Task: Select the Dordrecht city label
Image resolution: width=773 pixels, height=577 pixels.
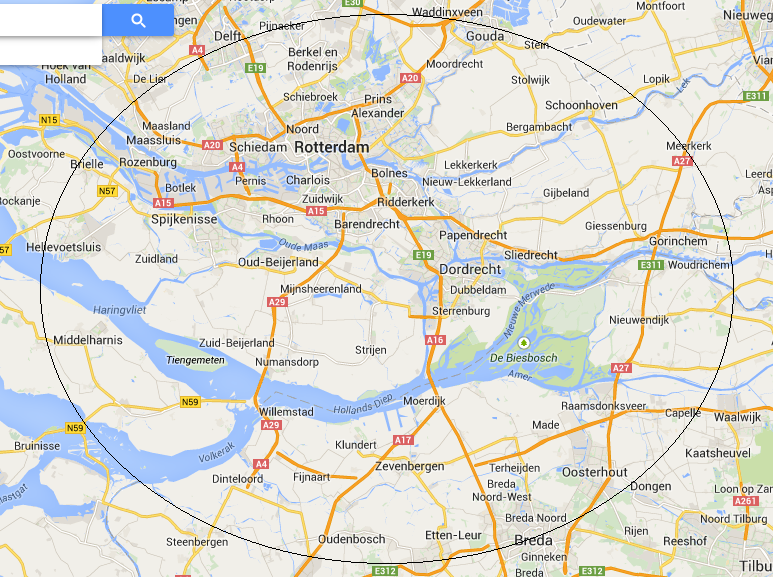Action: [x=470, y=270]
